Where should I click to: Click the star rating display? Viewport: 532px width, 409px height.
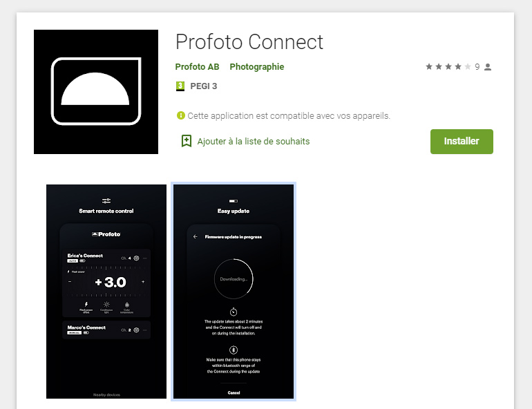(448, 67)
